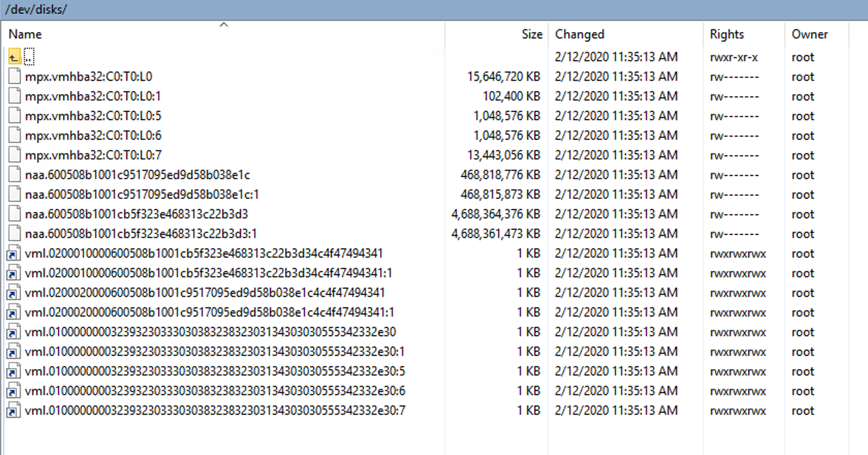Click file icon of naa.600508b1001c9517095ed9d58b038e1c
This screenshot has width=868, height=455.
click(x=14, y=175)
